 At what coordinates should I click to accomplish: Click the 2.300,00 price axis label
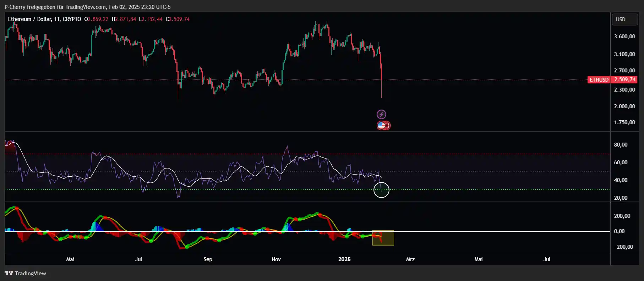coord(624,90)
